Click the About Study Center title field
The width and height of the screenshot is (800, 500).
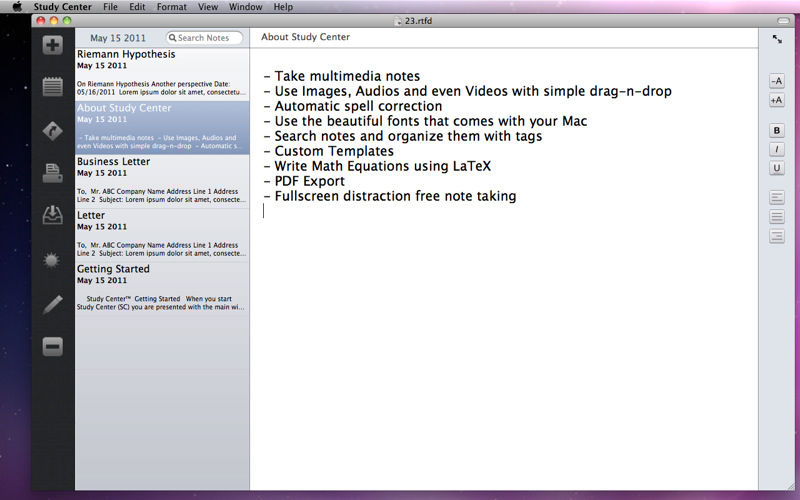tap(306, 37)
